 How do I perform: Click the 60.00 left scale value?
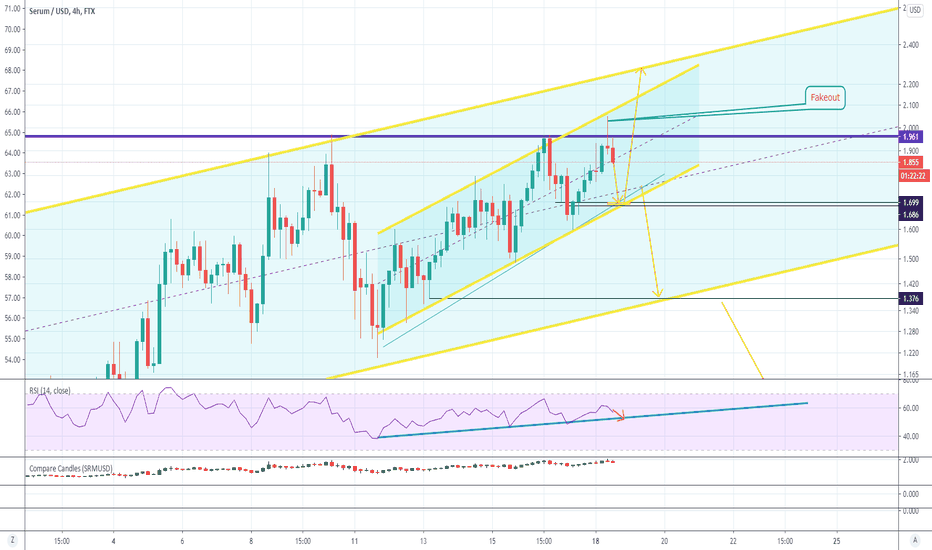(12, 235)
